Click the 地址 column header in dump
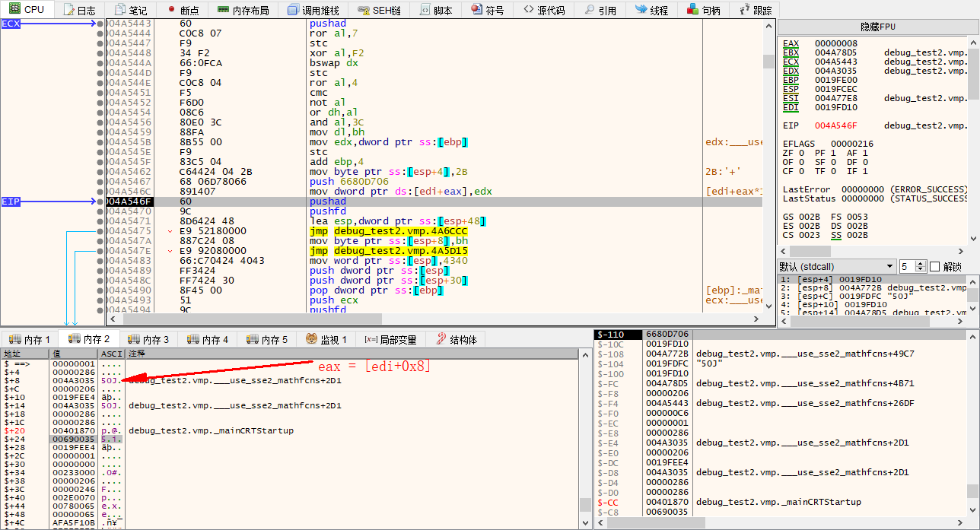This screenshot has width=980, height=530. [24, 354]
